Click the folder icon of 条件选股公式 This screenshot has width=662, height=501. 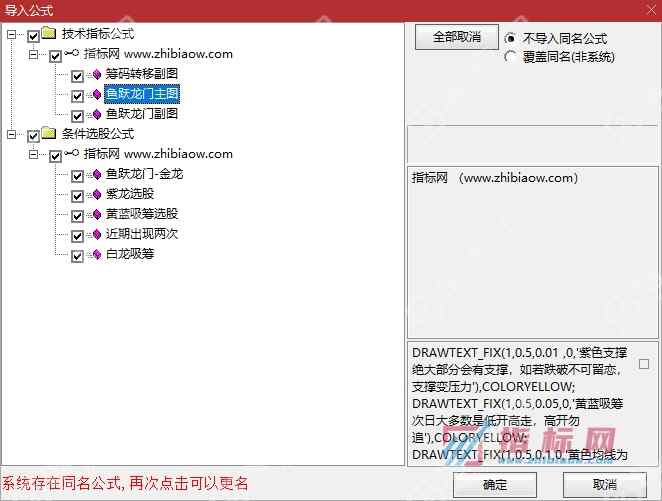point(49,133)
